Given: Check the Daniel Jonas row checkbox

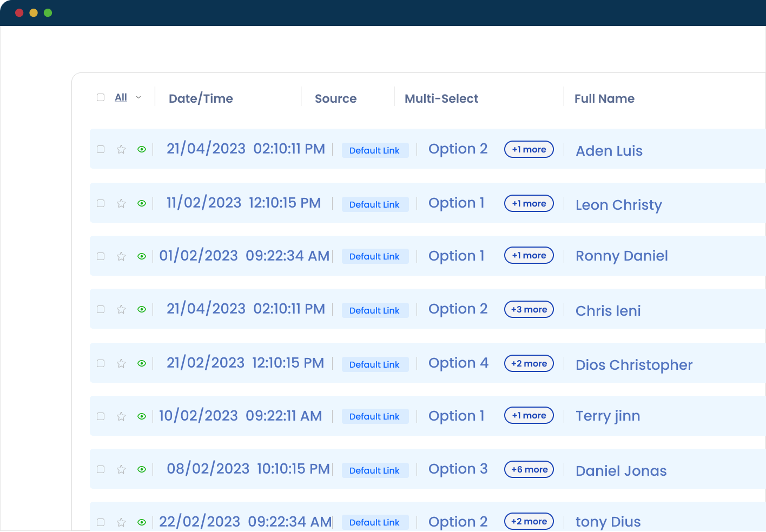Looking at the screenshot, I should click(101, 469).
